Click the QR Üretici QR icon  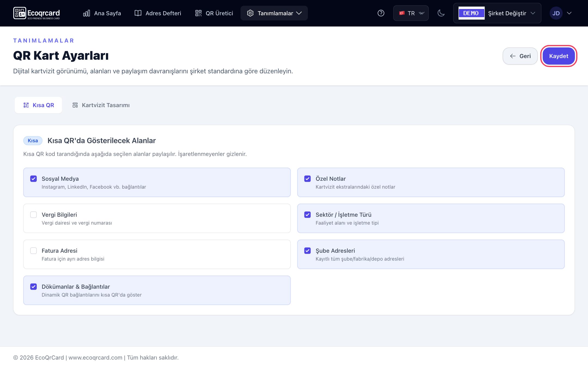[198, 13]
